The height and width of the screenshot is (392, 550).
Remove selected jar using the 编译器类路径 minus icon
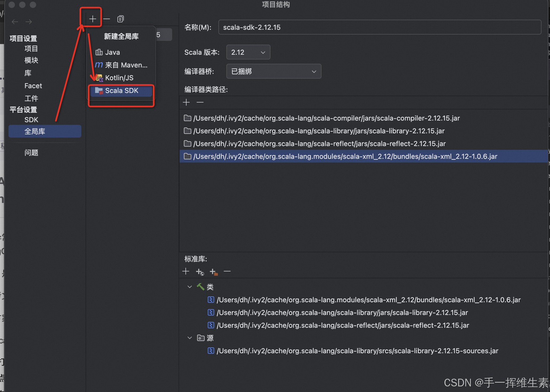click(200, 102)
